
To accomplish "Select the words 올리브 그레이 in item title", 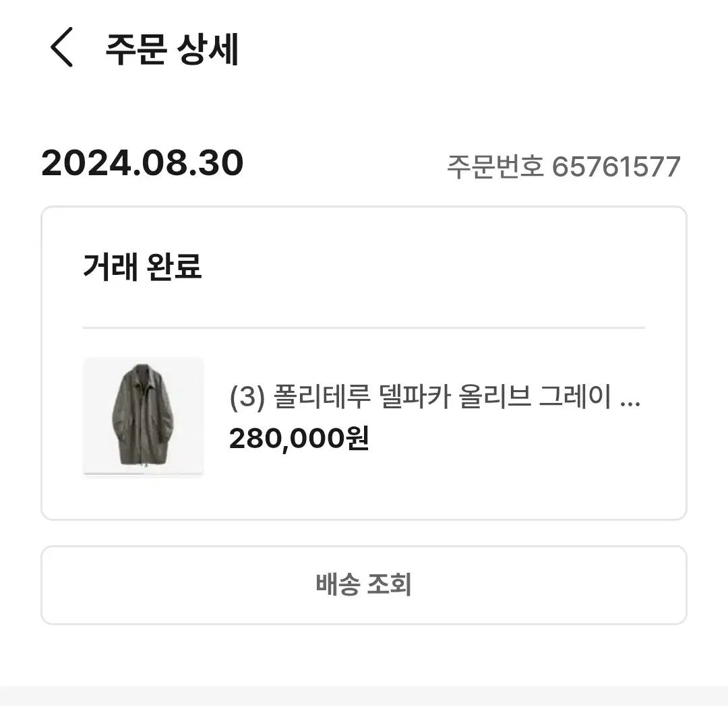I will click(535, 397).
